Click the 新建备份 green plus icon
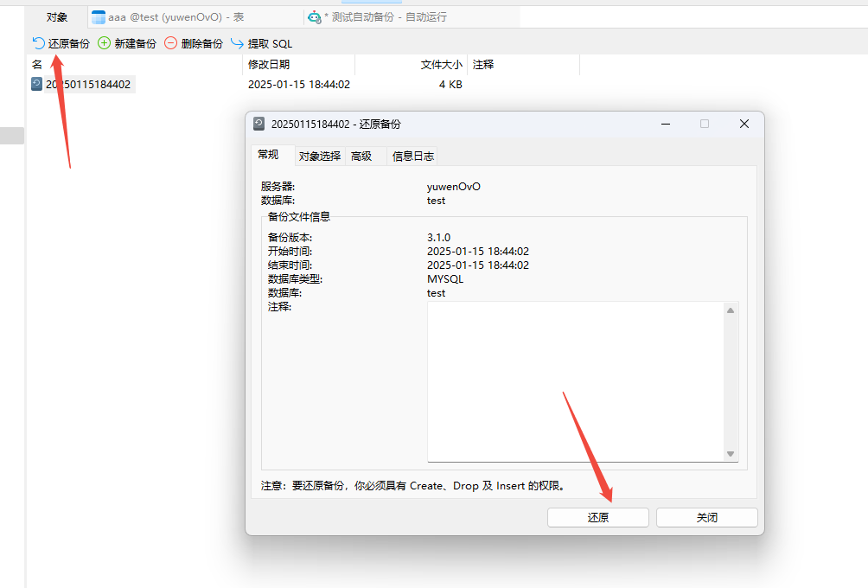 click(x=104, y=42)
